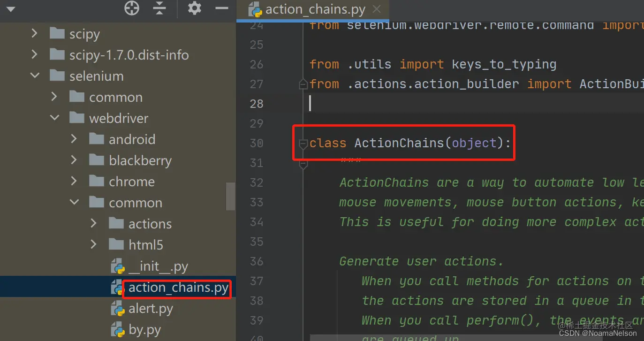The image size is (644, 341).
Task: Click the blackberry folder icon
Action: pyautogui.click(x=96, y=160)
